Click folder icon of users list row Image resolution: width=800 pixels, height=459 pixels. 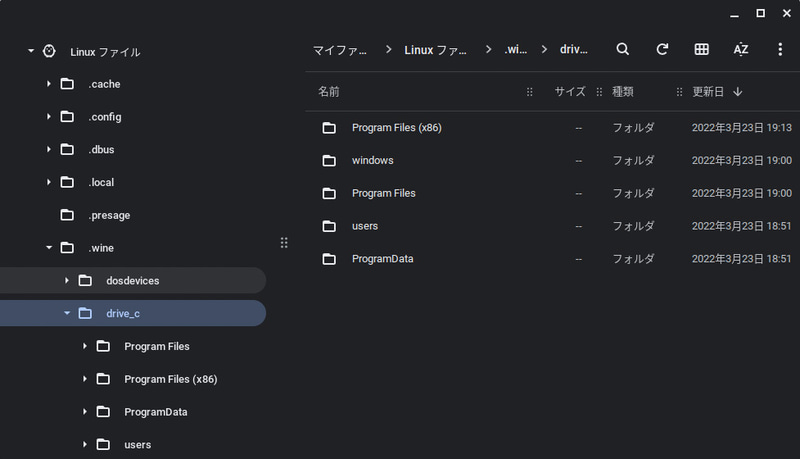(x=329, y=226)
